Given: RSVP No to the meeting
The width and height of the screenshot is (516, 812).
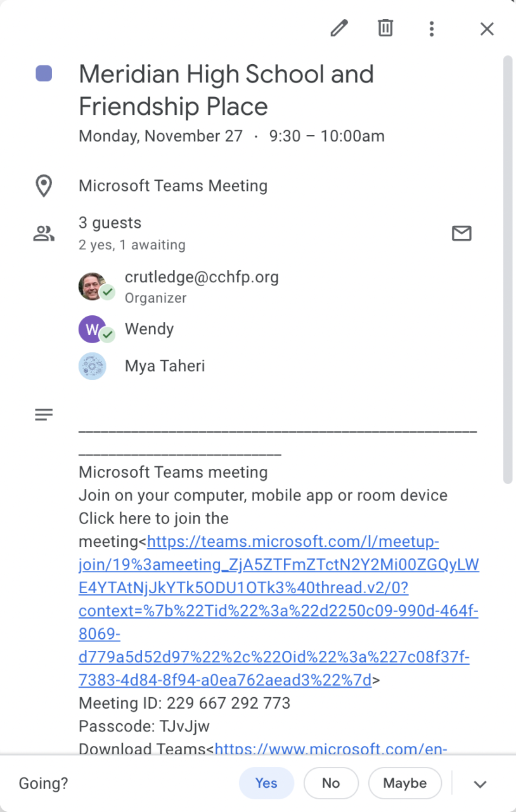Looking at the screenshot, I should (331, 783).
